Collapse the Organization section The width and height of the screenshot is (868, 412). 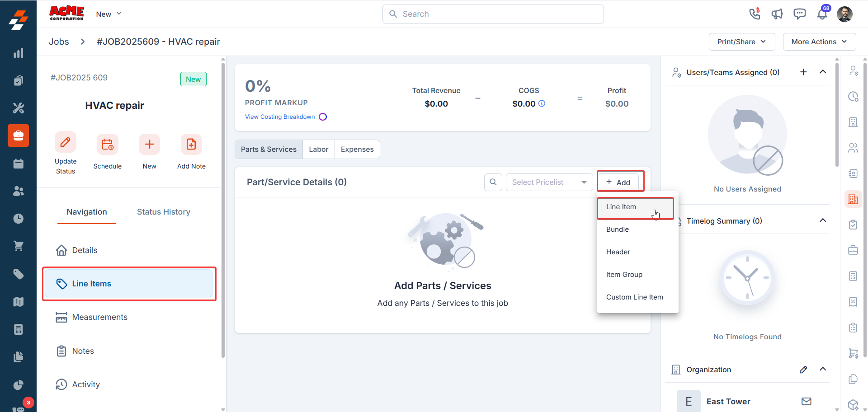pyautogui.click(x=823, y=369)
